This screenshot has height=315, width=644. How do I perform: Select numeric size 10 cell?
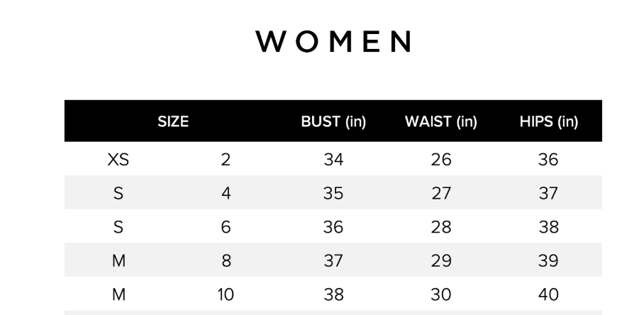coord(226,294)
